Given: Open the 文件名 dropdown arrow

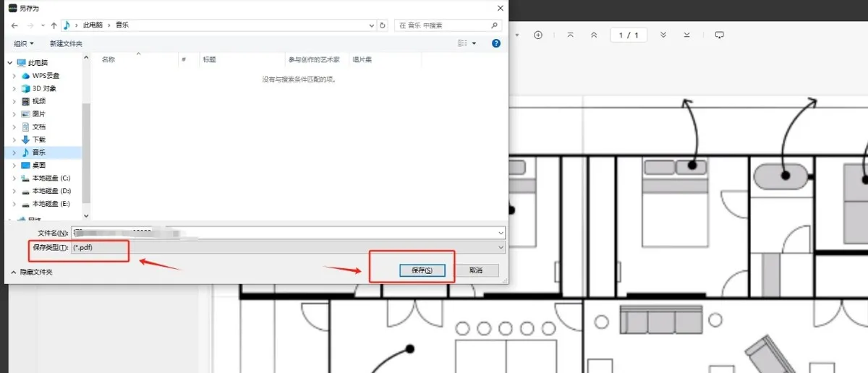Looking at the screenshot, I should pyautogui.click(x=501, y=233).
